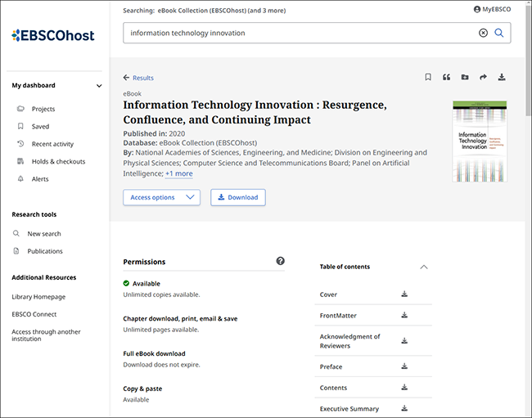Click Access through another institution

click(46, 335)
